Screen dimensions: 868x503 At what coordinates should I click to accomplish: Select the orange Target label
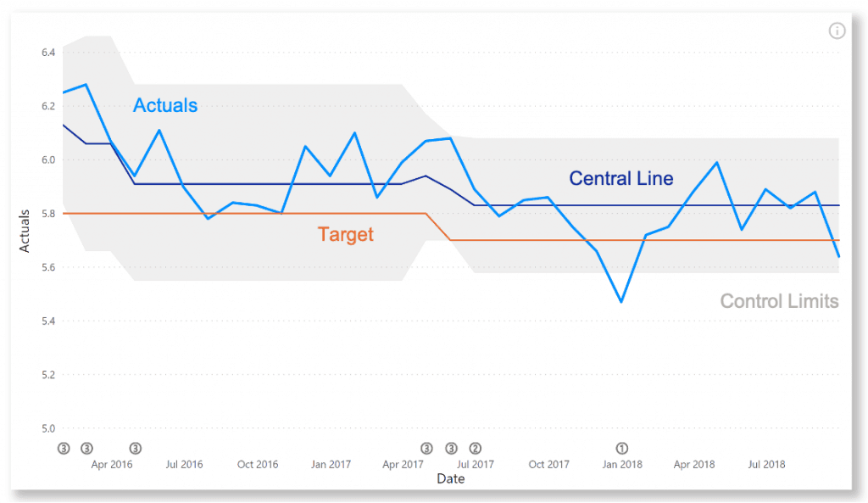pyautogui.click(x=346, y=234)
